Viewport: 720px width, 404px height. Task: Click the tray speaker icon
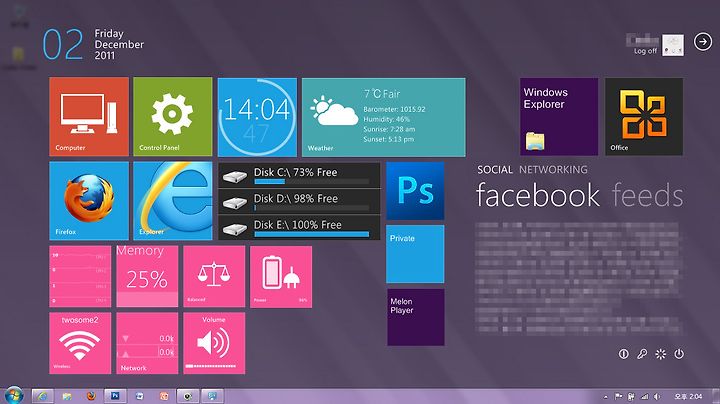(657, 396)
